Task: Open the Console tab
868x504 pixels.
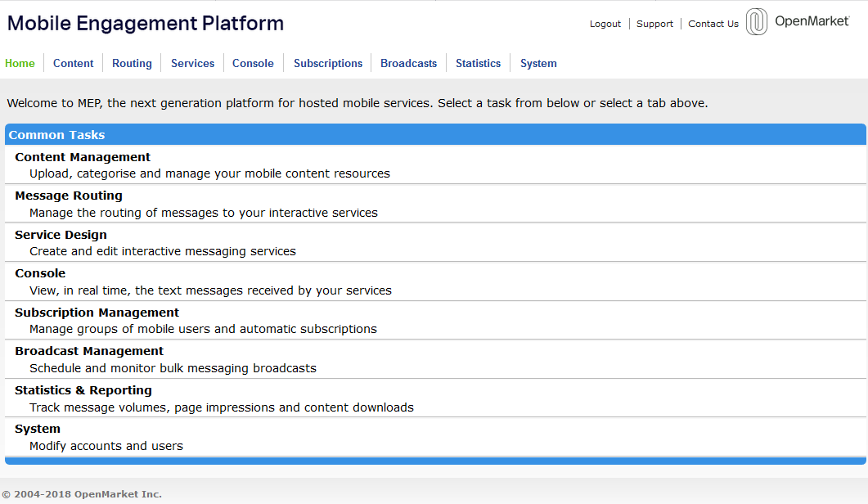Action: [253, 63]
